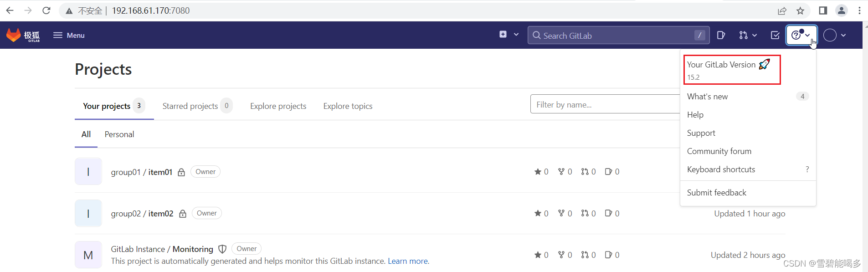Reload the page with browser refresh

(46, 10)
